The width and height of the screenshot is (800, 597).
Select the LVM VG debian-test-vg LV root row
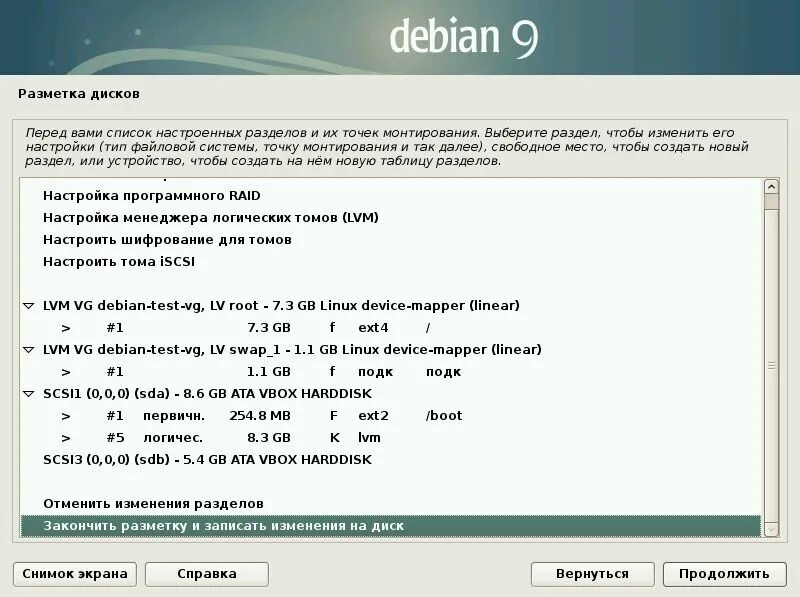[391, 306]
